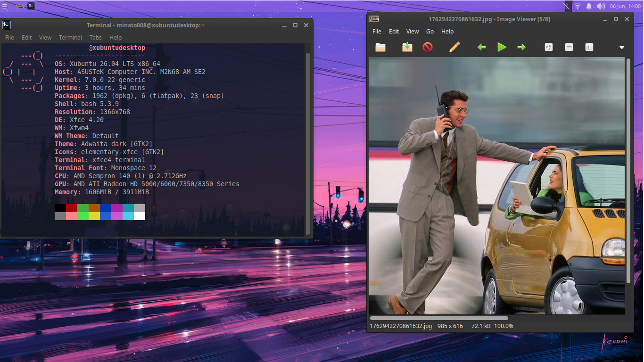Open the File menu in Image Viewer
This screenshot has height=362, width=644.
(x=377, y=31)
